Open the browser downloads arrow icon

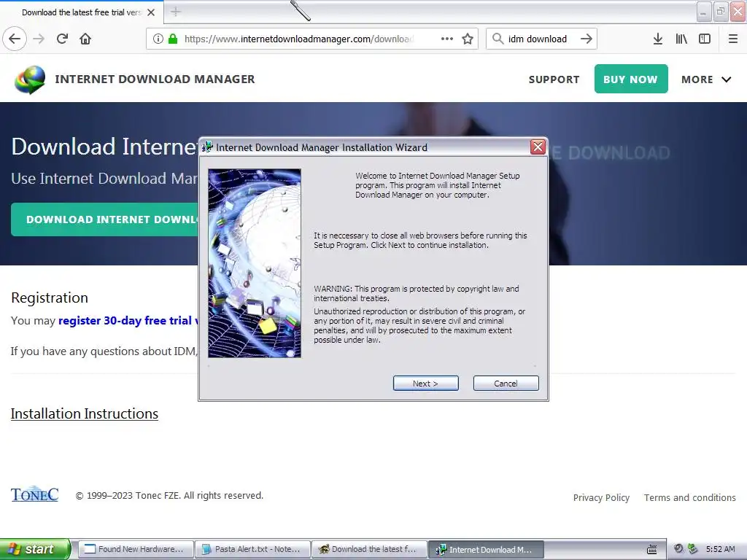click(x=657, y=39)
